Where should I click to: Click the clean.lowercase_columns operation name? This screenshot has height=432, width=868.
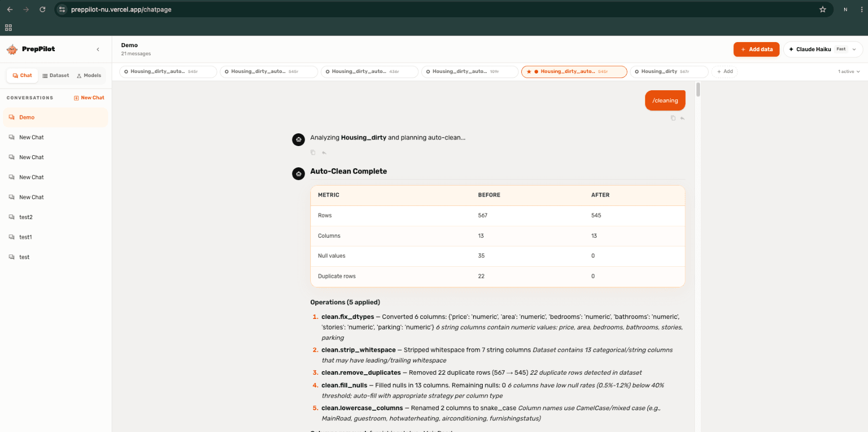(362, 408)
